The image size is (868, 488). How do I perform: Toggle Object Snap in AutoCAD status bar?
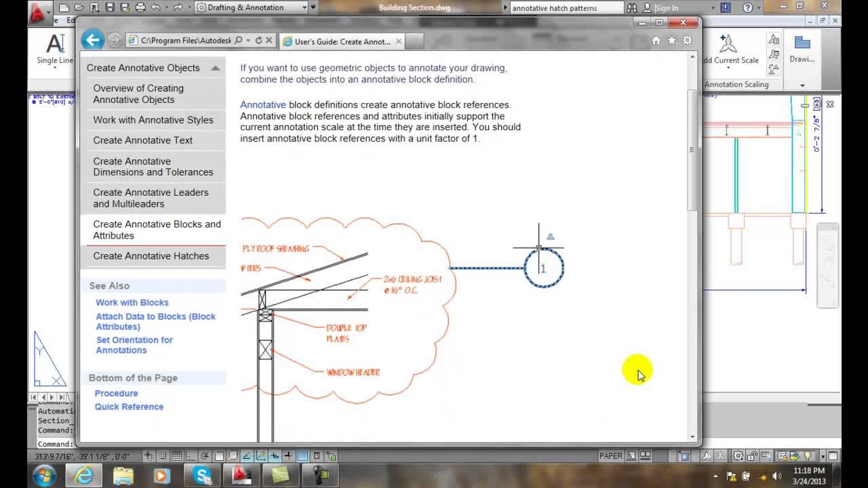point(218,456)
